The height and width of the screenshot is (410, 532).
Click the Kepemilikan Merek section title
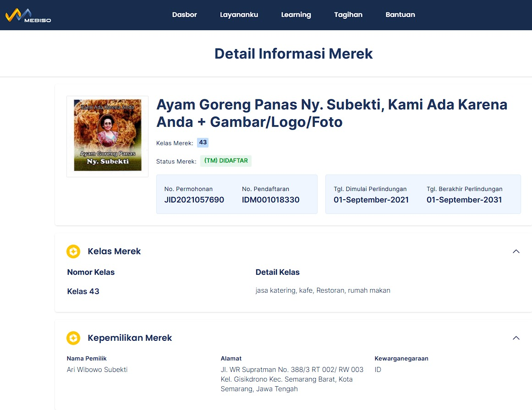pyautogui.click(x=130, y=338)
